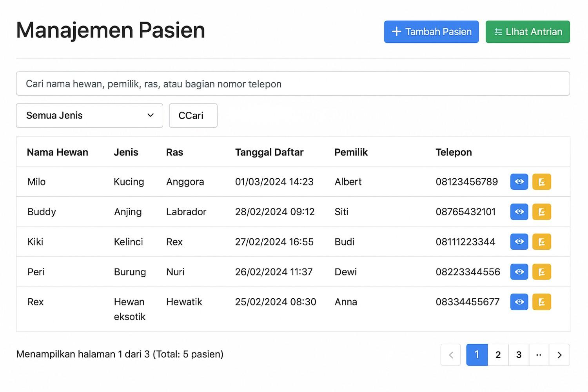
Task: Click the plus icon in Tambah Pasien
Action: [396, 31]
